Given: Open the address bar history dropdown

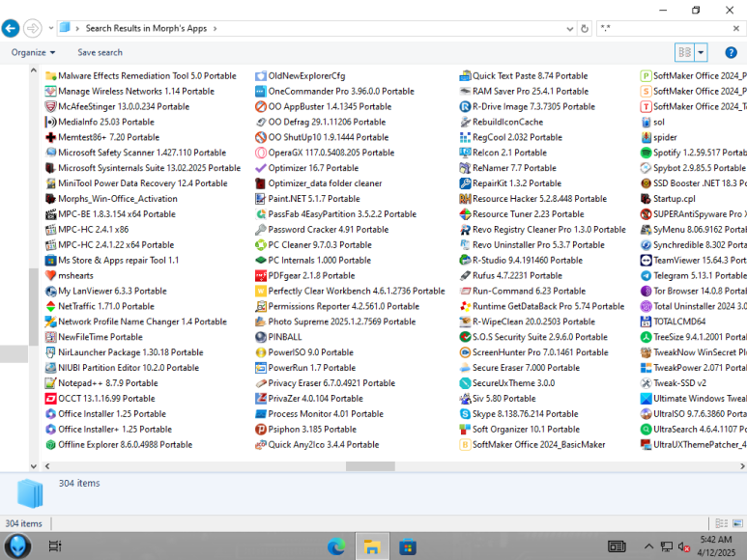Looking at the screenshot, I should pyautogui.click(x=570, y=29).
